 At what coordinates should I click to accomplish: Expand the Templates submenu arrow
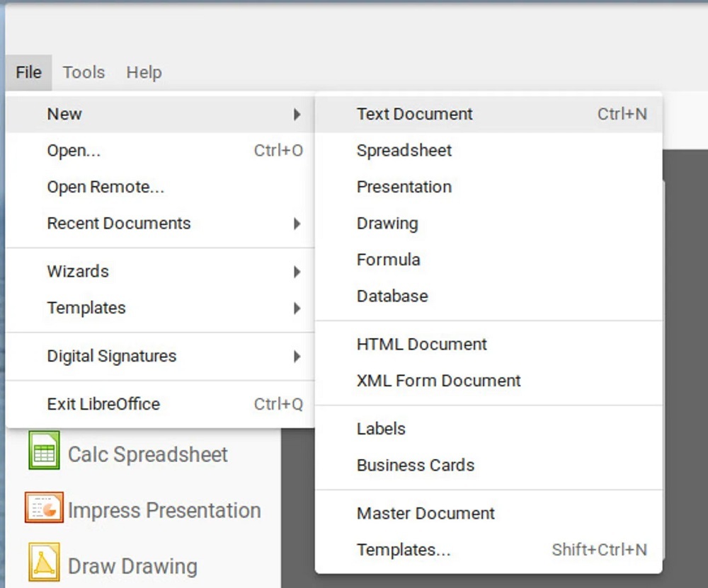[x=297, y=309]
